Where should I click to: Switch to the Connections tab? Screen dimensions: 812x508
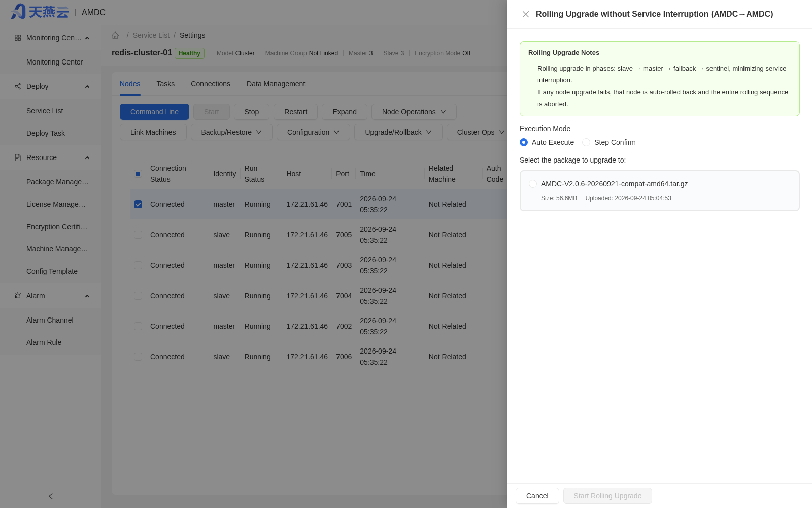pos(211,84)
